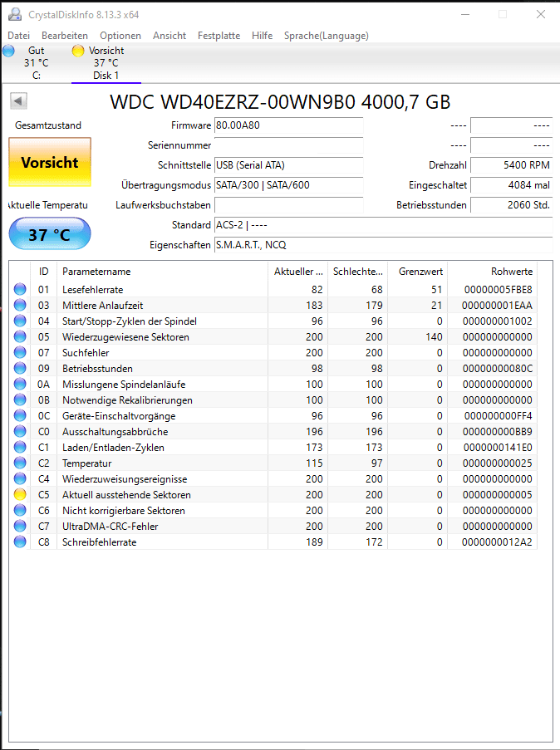Viewport: 560px width, 750px height.
Task: Click the Schlechte... column header
Action: pyautogui.click(x=357, y=272)
